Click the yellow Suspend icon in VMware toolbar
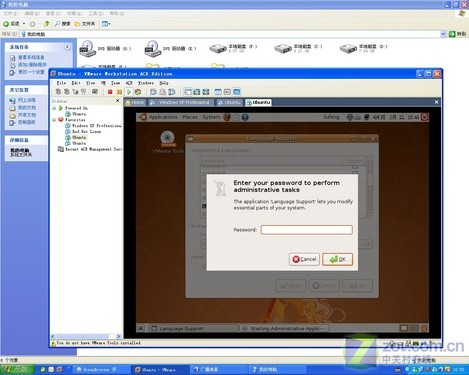 (x=119, y=92)
